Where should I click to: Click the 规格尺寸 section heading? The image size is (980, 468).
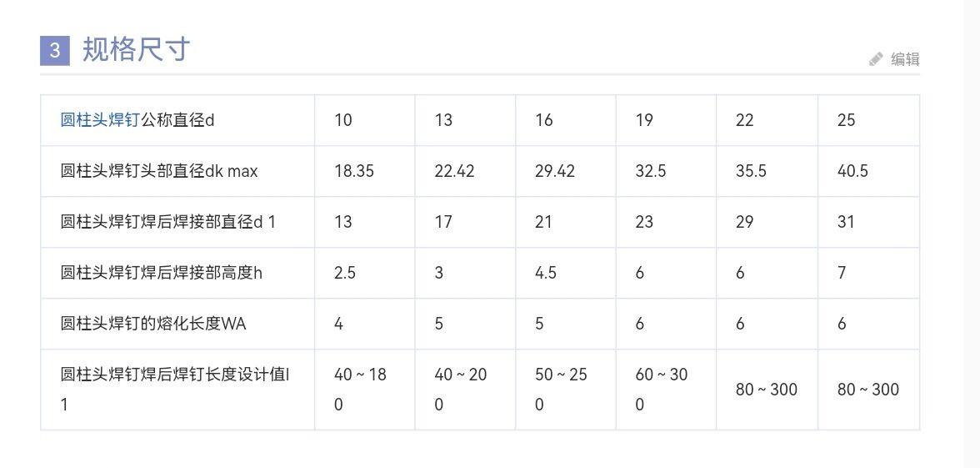pyautogui.click(x=137, y=50)
